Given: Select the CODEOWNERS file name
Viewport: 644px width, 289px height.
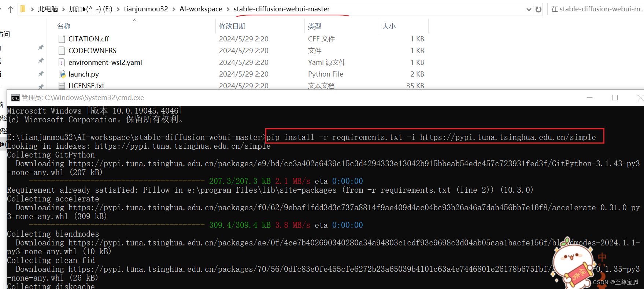Looking at the screenshot, I should click(92, 51).
